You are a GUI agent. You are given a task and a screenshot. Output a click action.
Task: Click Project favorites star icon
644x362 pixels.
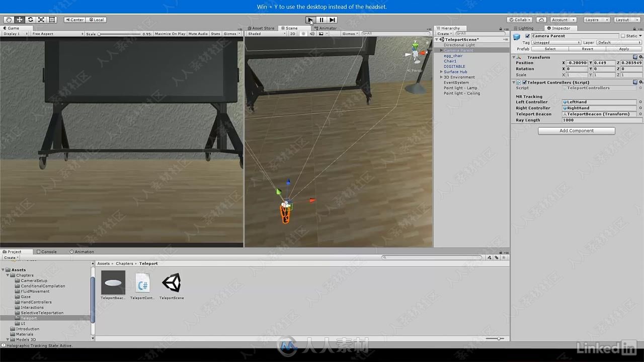[504, 257]
